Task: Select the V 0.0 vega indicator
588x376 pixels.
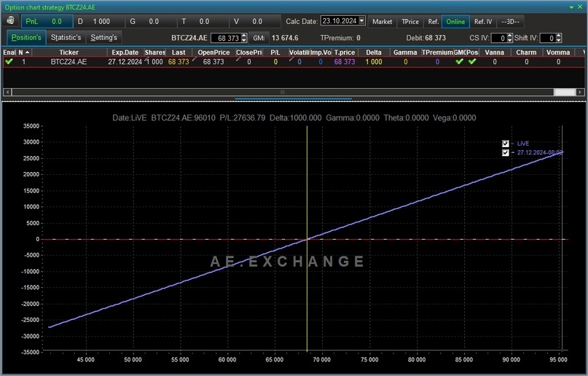Action: tap(254, 22)
